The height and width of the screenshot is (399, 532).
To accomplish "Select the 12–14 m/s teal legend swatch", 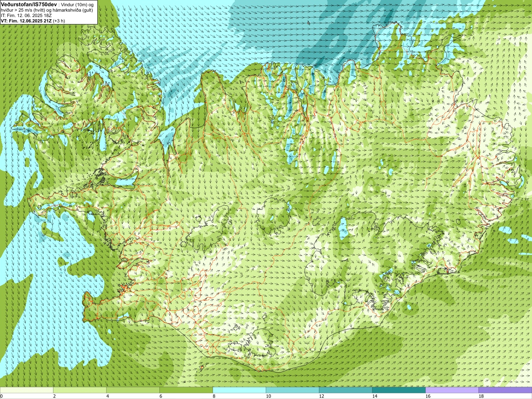I will coord(346,390).
